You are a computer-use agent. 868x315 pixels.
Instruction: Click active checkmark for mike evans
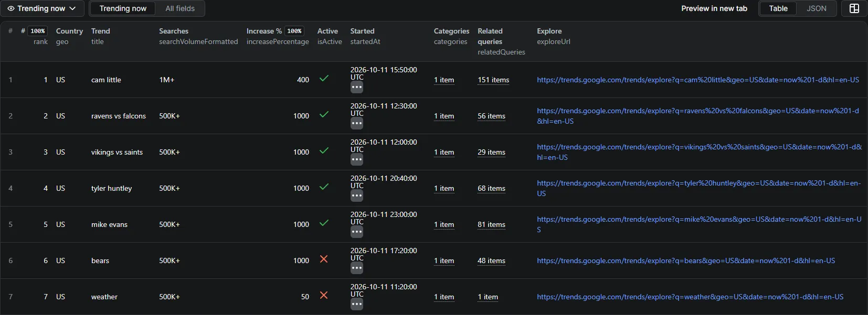coord(324,223)
